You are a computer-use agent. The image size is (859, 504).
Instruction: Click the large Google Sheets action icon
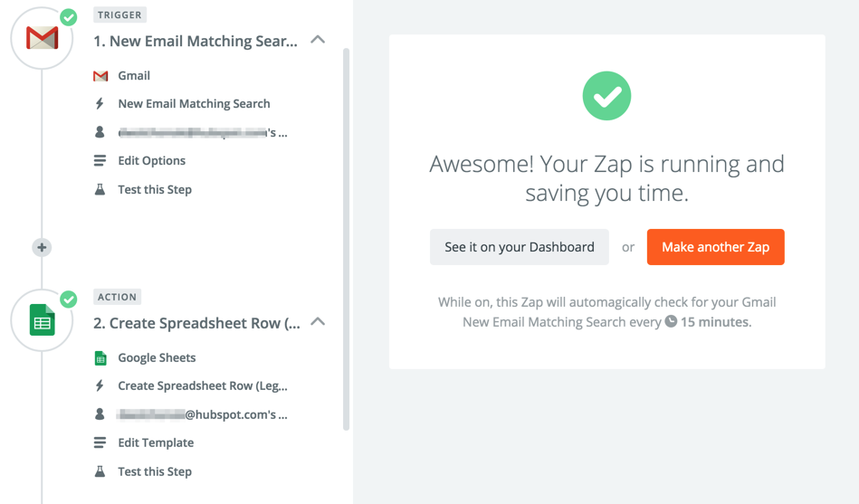42,320
